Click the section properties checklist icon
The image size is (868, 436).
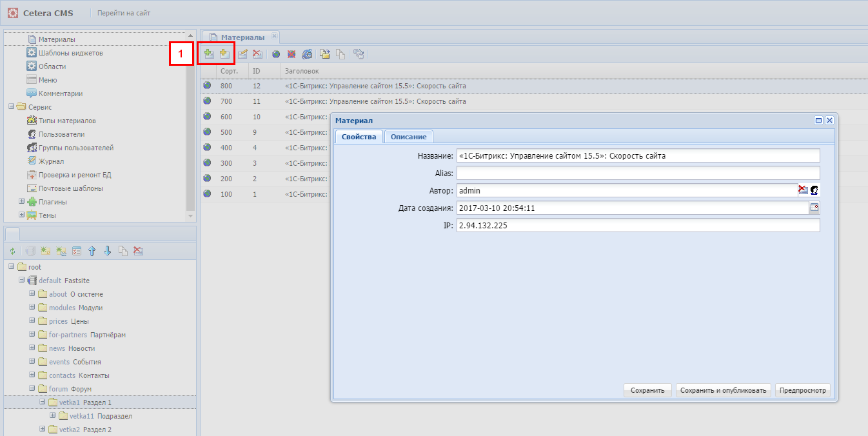[x=76, y=251]
